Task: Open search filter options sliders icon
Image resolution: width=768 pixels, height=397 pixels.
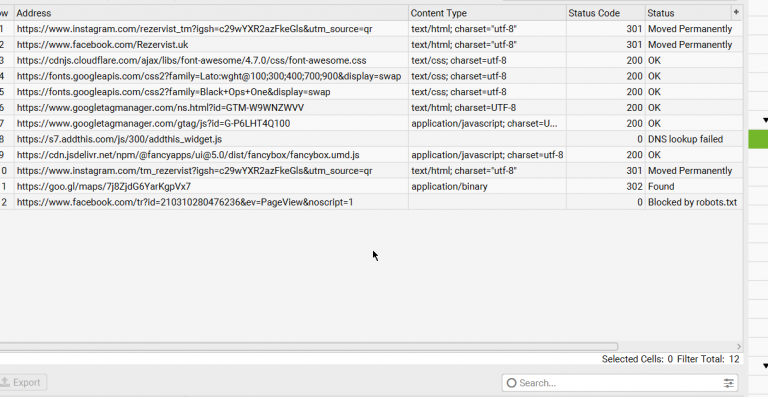Action: (x=728, y=383)
